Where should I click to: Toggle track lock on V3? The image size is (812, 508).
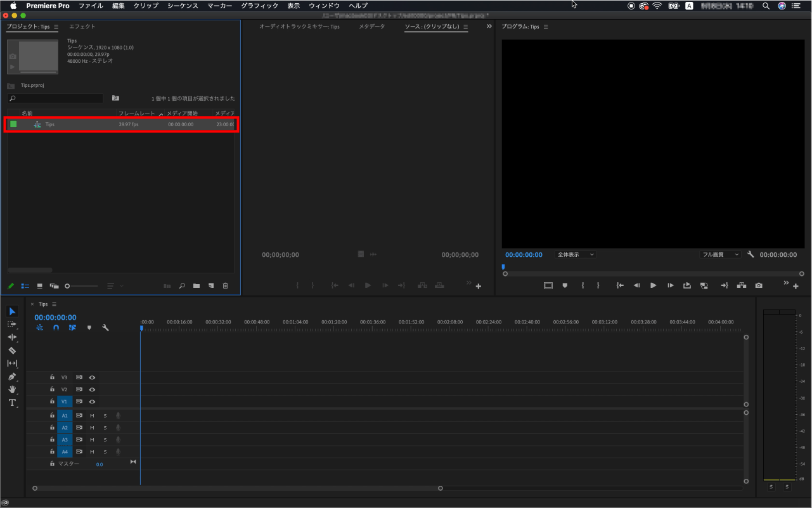[x=52, y=377]
